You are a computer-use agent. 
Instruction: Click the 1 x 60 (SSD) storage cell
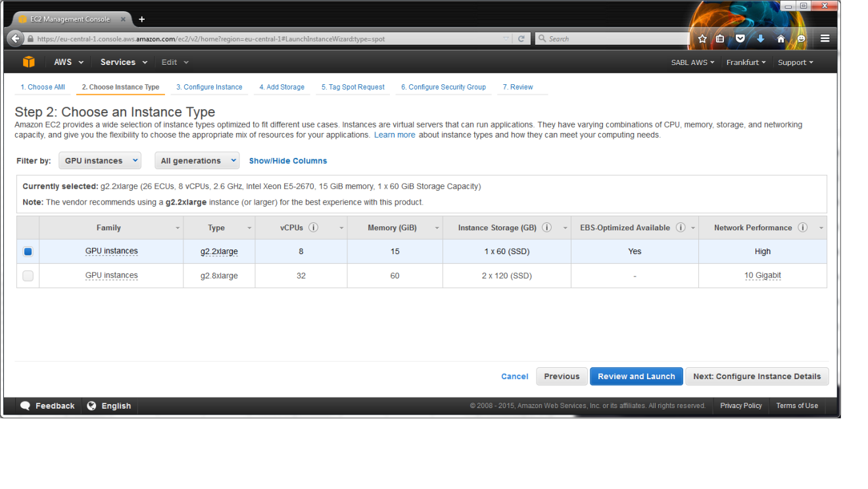[x=506, y=251]
